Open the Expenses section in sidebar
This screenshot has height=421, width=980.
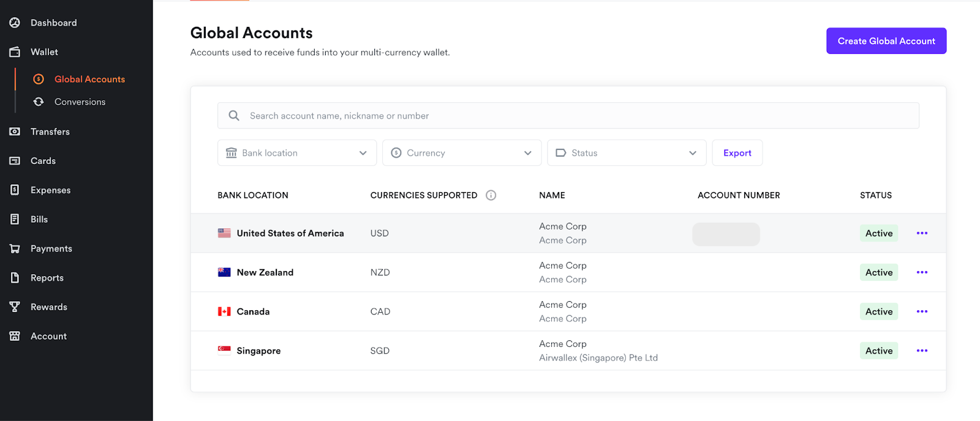(50, 190)
